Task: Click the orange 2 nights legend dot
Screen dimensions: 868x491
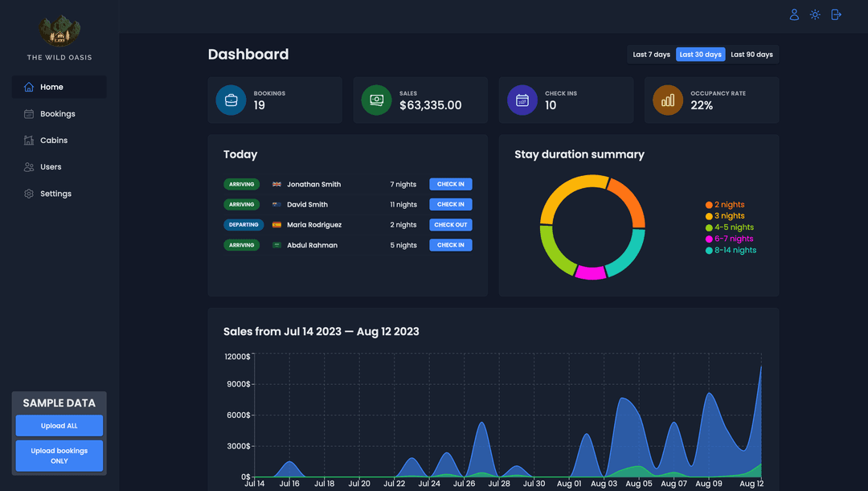Action: 709,205
